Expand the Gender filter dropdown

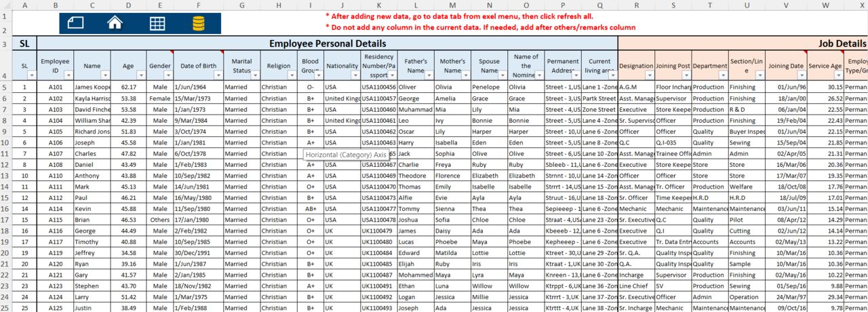click(x=168, y=75)
